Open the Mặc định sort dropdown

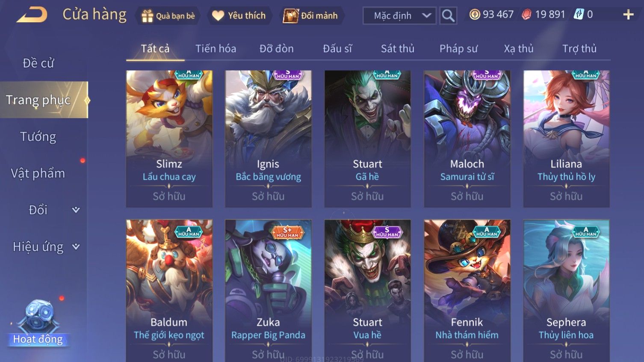400,16
